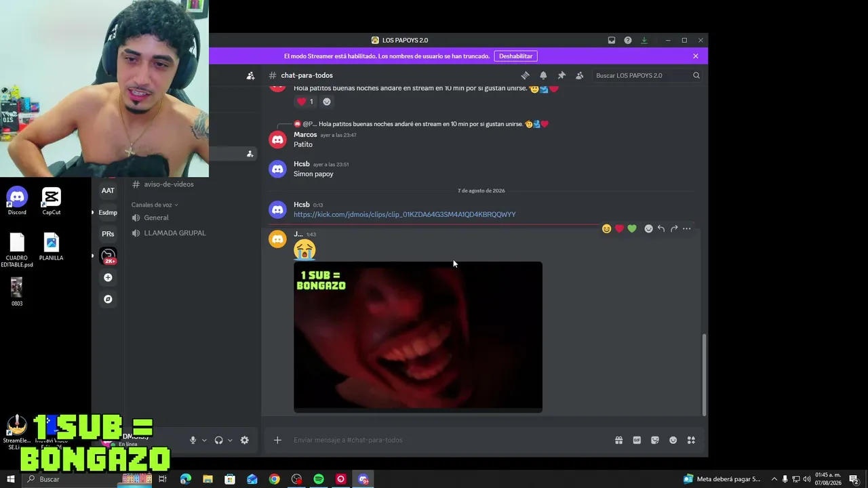868x488 pixels.
Task: Open the GIF picker
Action: pos(637,440)
